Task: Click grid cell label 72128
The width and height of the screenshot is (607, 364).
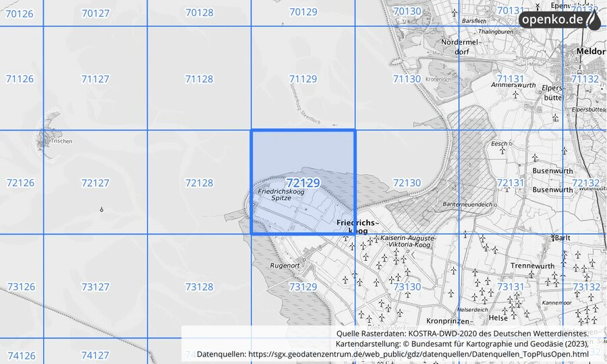Action: [x=200, y=183]
